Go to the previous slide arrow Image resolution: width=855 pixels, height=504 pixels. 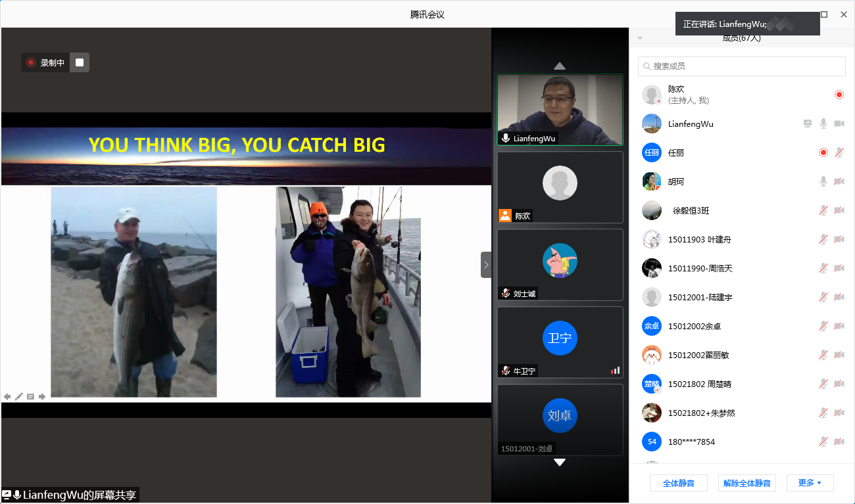[7, 396]
